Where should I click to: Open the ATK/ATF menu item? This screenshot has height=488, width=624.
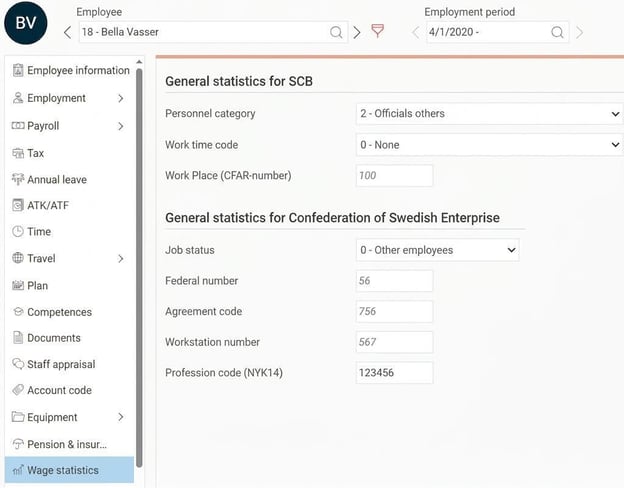(70, 205)
